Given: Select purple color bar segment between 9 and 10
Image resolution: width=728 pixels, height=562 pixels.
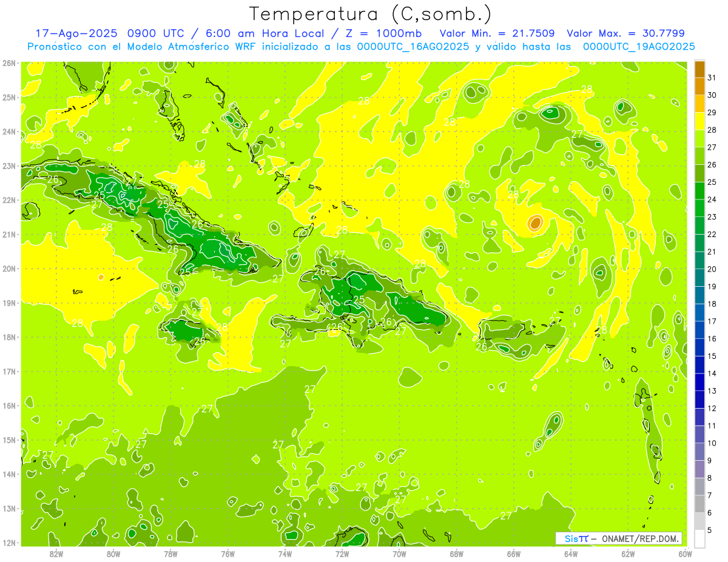Looking at the screenshot, I should (x=699, y=452).
